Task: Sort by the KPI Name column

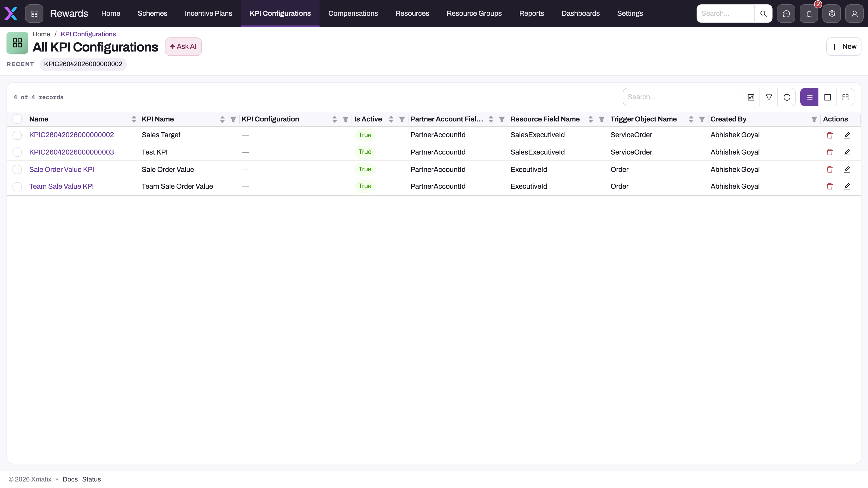Action: pyautogui.click(x=222, y=119)
